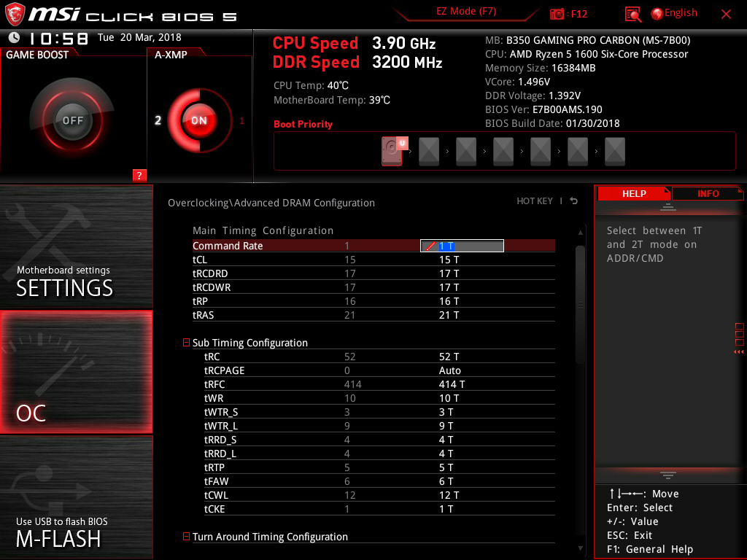Edit the tRTP 5 T value
This screenshot has height=560, width=747.
click(x=446, y=467)
